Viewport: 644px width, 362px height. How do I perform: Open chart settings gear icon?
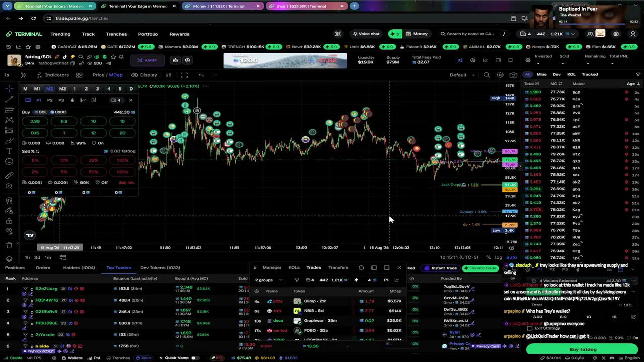point(500,75)
